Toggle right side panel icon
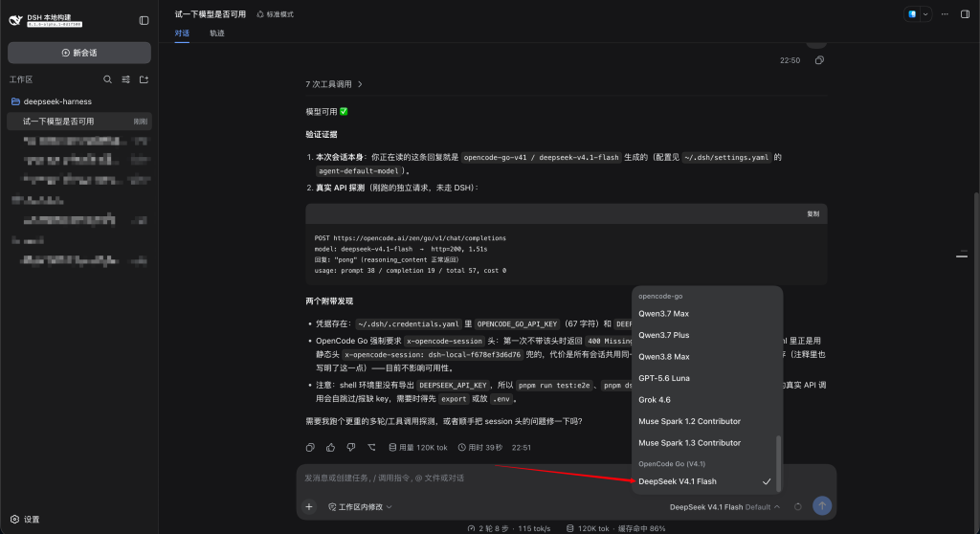This screenshot has height=534, width=980. [965, 13]
